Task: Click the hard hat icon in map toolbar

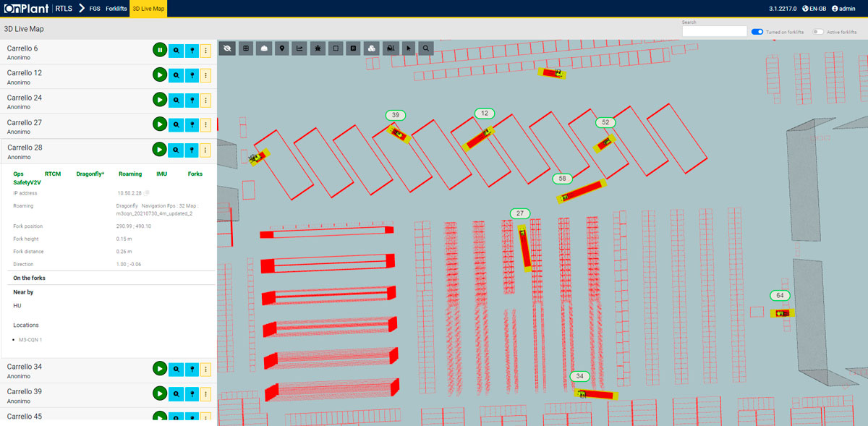Action: point(264,48)
